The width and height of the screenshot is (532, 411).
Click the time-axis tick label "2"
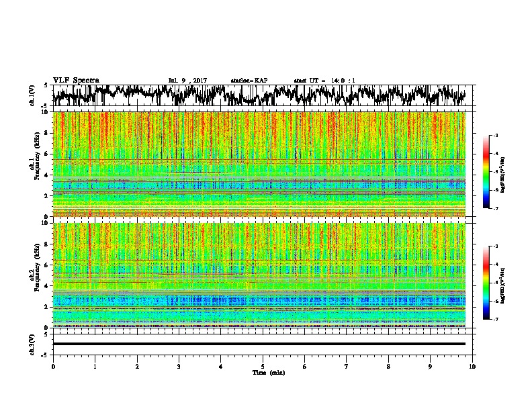pyautogui.click(x=137, y=367)
